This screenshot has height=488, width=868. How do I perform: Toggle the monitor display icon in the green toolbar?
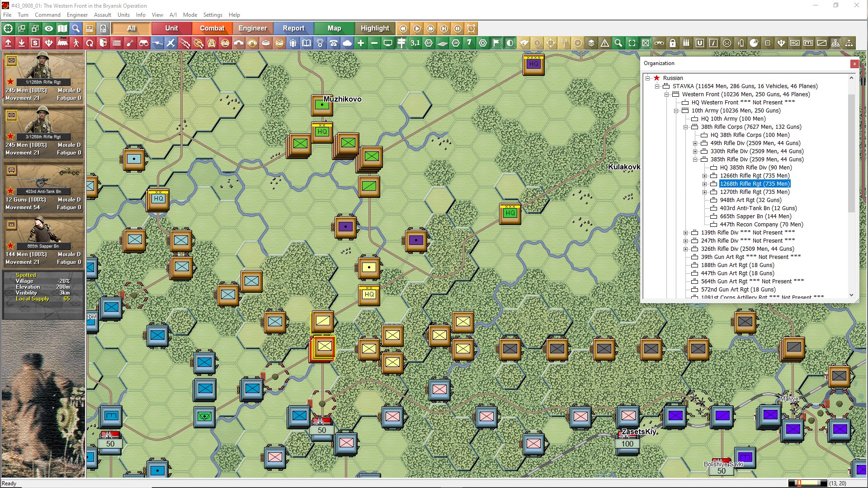(x=388, y=43)
